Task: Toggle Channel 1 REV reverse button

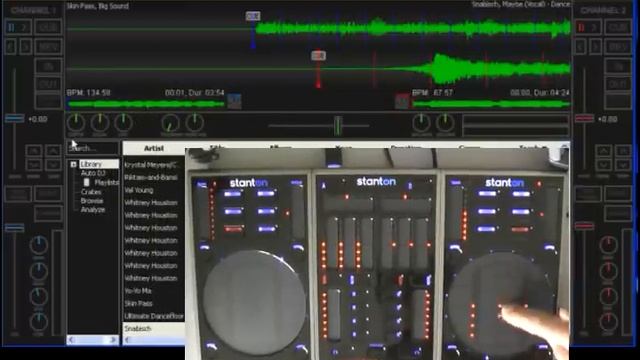Action: (x=49, y=47)
